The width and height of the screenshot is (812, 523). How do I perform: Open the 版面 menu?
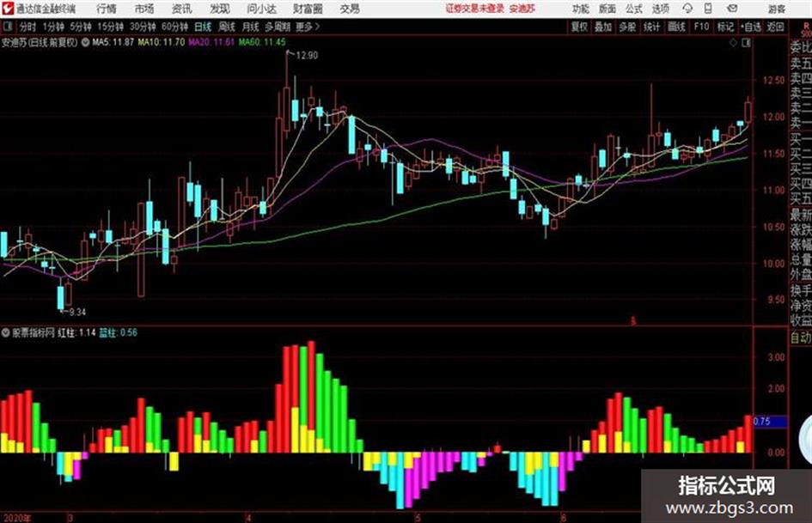point(607,9)
